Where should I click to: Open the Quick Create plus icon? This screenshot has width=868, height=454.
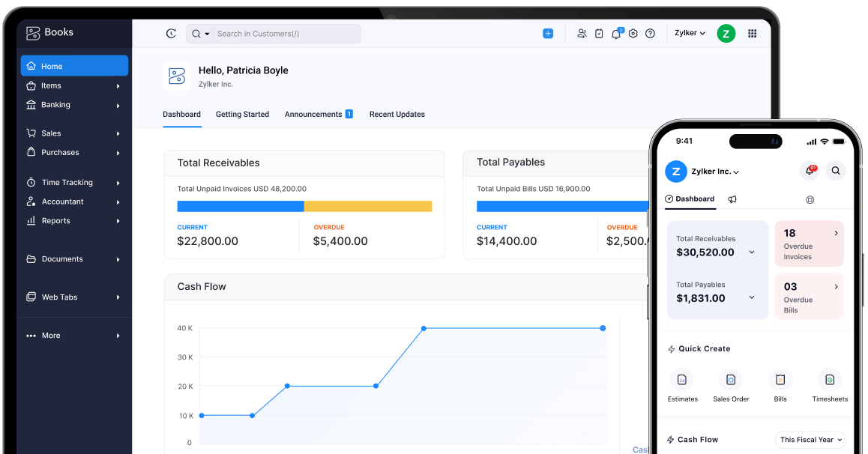point(548,33)
